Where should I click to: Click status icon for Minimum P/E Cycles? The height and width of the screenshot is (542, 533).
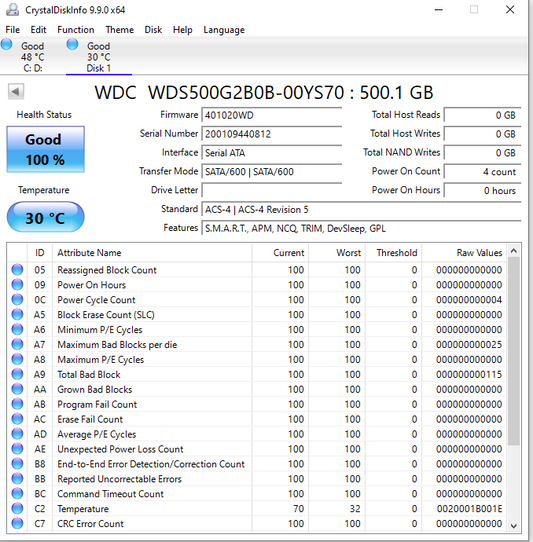[x=17, y=329]
